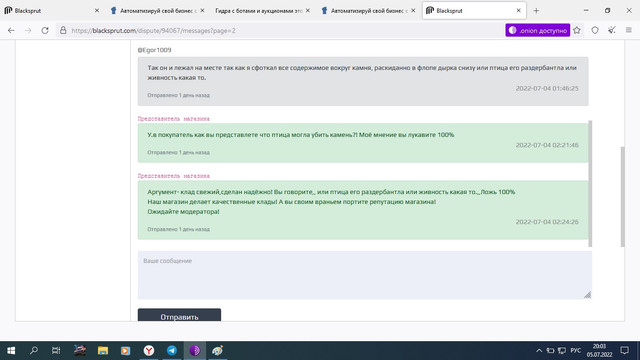Switch to the Гидра с ботами tab

262,11
